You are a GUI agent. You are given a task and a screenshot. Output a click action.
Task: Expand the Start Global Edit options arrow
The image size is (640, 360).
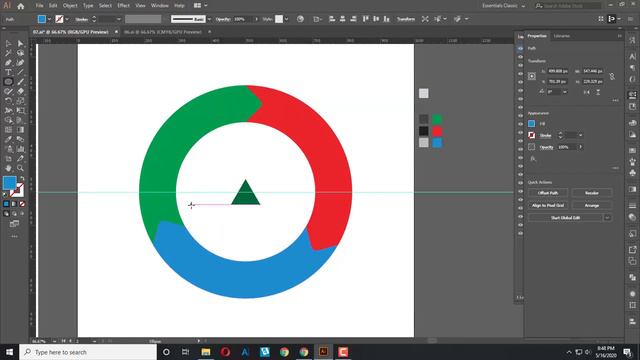click(607, 218)
